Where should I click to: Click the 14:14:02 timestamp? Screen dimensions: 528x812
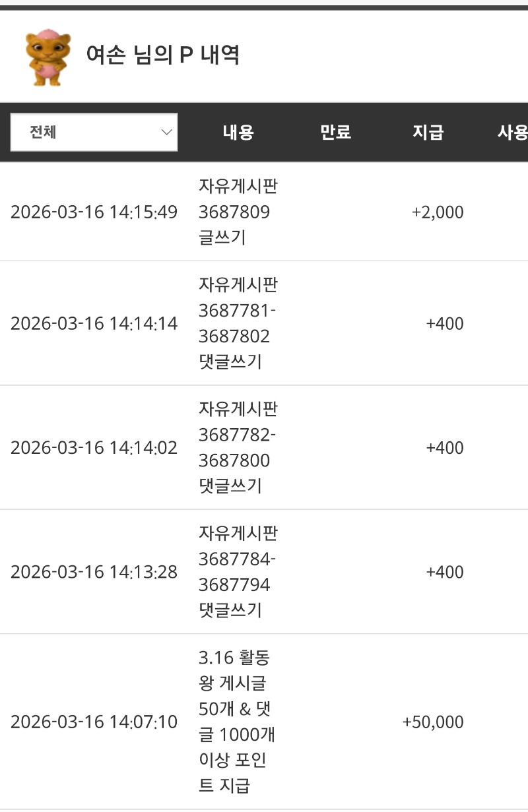94,448
